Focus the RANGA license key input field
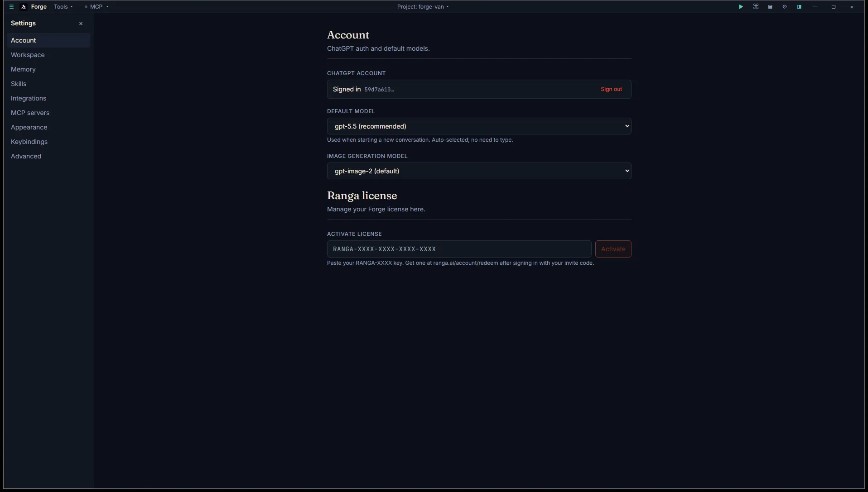Screen dimensions: 868x492 coord(459,249)
